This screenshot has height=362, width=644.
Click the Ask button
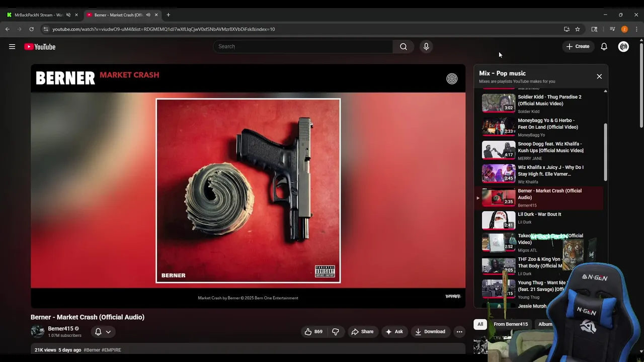pyautogui.click(x=394, y=331)
